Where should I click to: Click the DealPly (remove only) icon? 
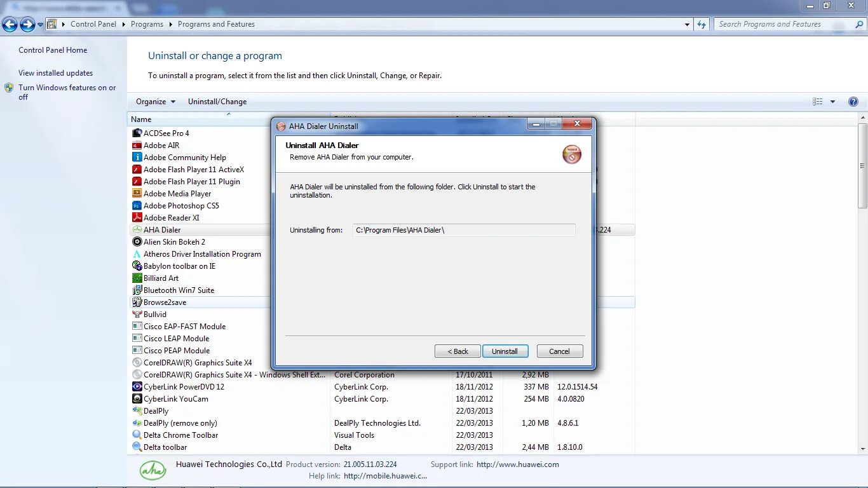pos(137,423)
